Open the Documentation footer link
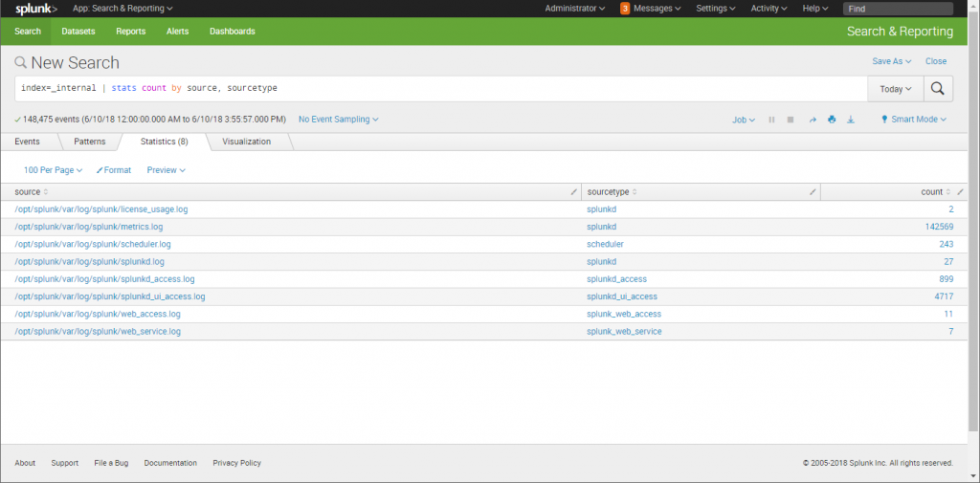Viewport: 980px width, 483px height. click(170, 463)
